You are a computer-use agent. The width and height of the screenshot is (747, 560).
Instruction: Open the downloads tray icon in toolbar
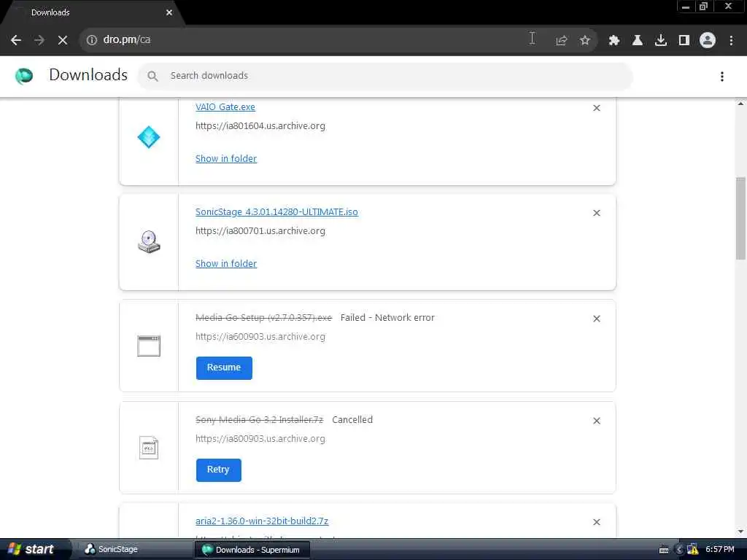(661, 41)
